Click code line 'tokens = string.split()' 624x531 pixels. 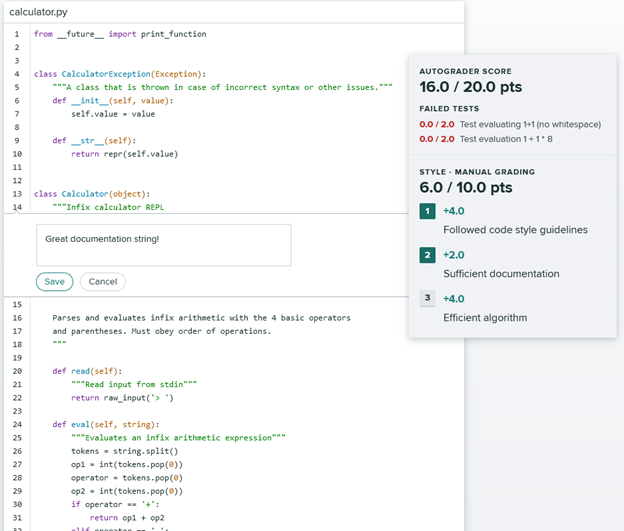[125, 451]
